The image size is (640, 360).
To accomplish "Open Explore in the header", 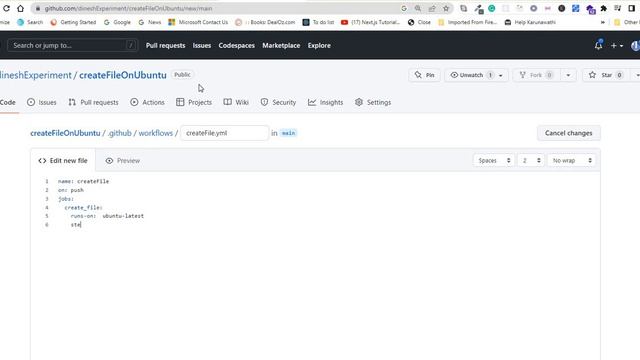I will (x=319, y=45).
